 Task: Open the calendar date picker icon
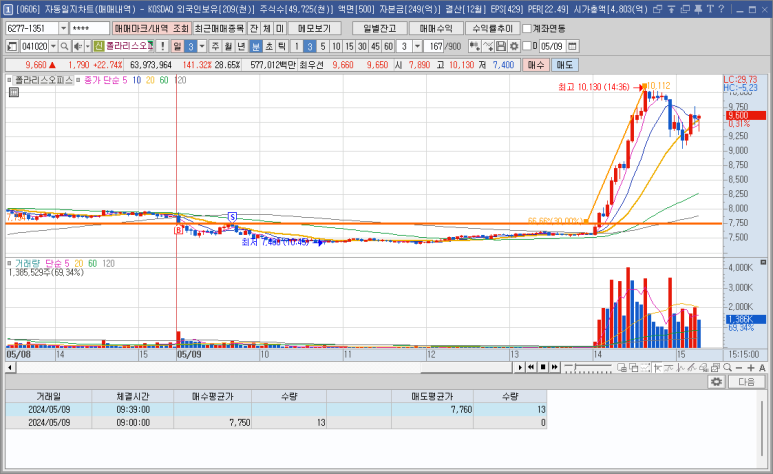click(572, 46)
